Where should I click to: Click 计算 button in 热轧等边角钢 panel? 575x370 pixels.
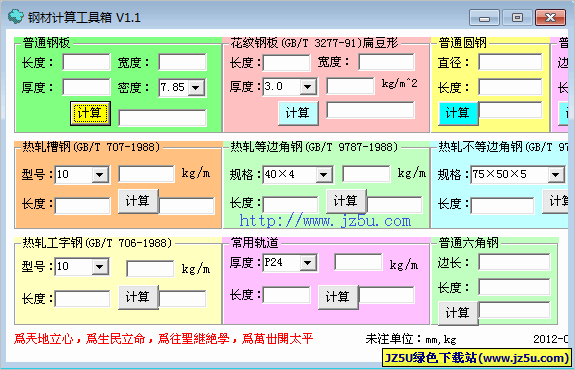[x=346, y=201]
